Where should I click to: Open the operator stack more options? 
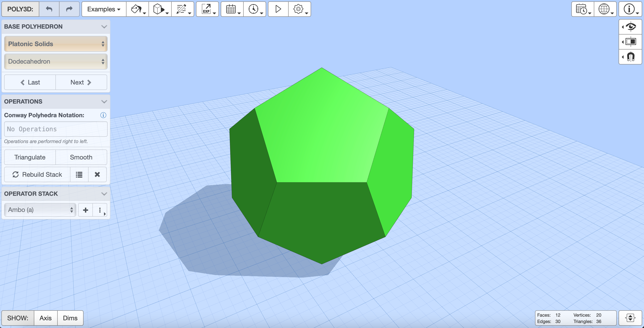[100, 210]
